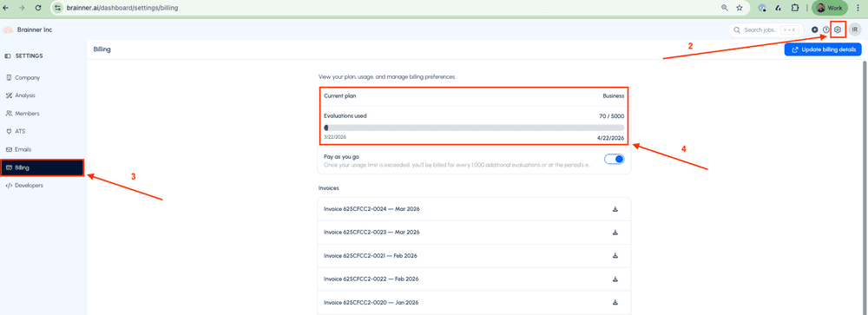Viewport: 868px width, 315px height.
Task: Open Developers settings
Action: pos(43,186)
